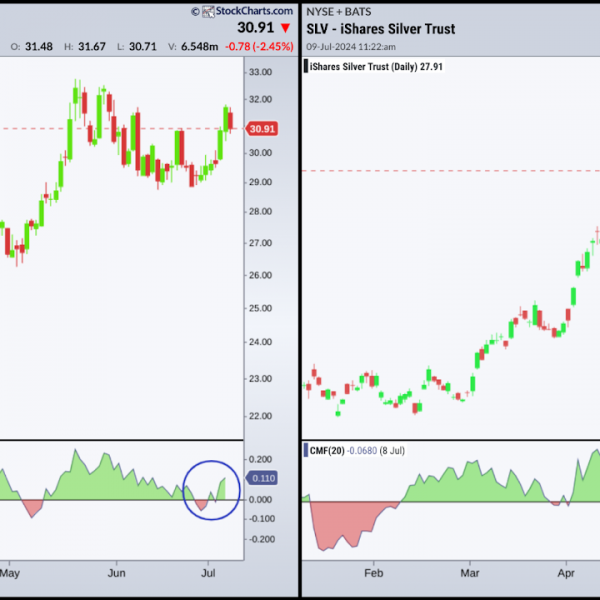Click the 23.00 price axis label
600x600 pixels.
(261, 379)
